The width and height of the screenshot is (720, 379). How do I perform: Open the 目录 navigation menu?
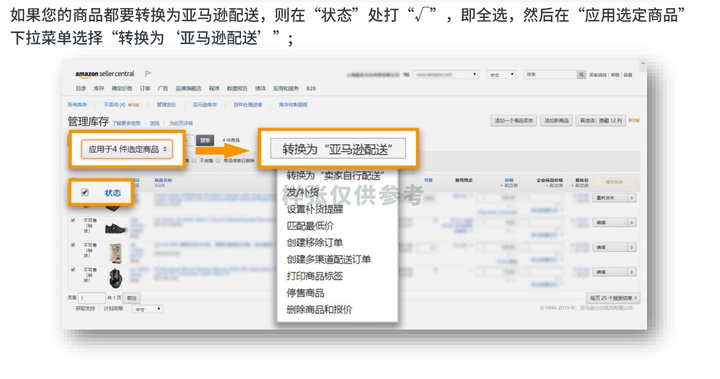click(x=81, y=88)
